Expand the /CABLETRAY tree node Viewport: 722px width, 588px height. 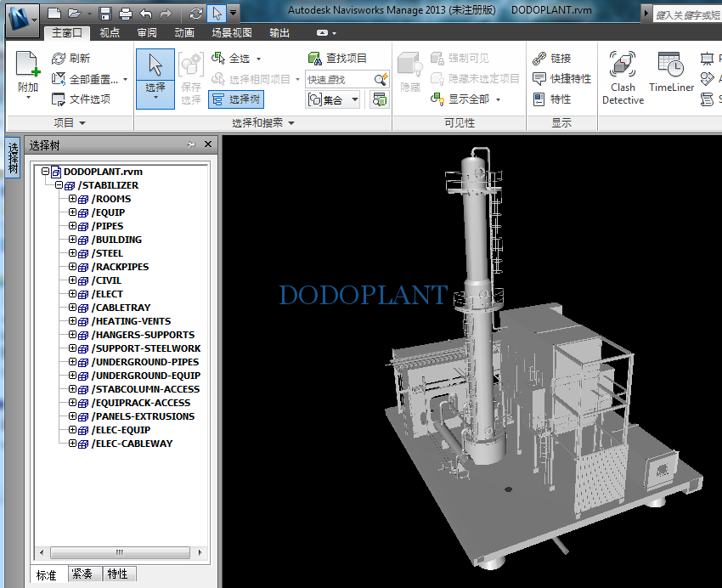pos(73,308)
